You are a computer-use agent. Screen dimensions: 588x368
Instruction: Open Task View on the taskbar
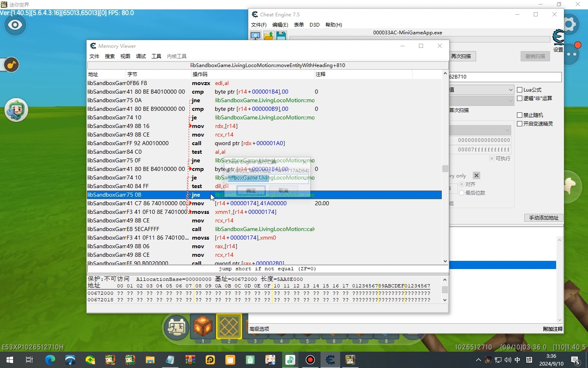point(29,360)
